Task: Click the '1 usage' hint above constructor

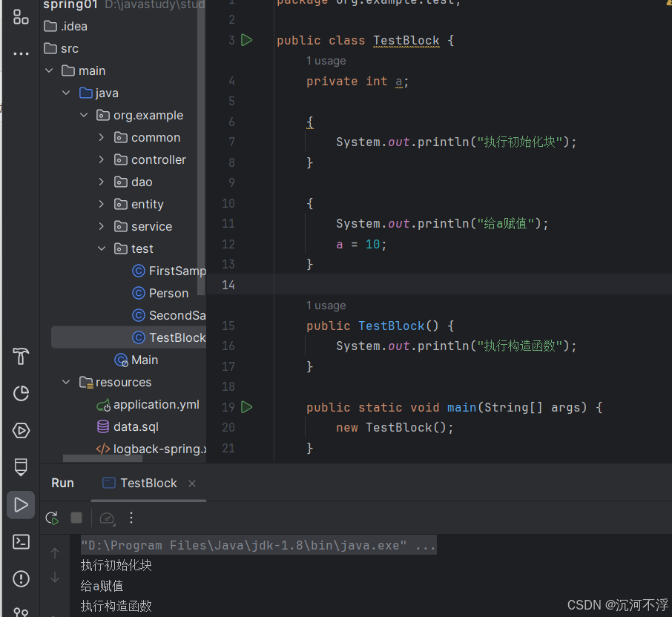Action: (326, 306)
